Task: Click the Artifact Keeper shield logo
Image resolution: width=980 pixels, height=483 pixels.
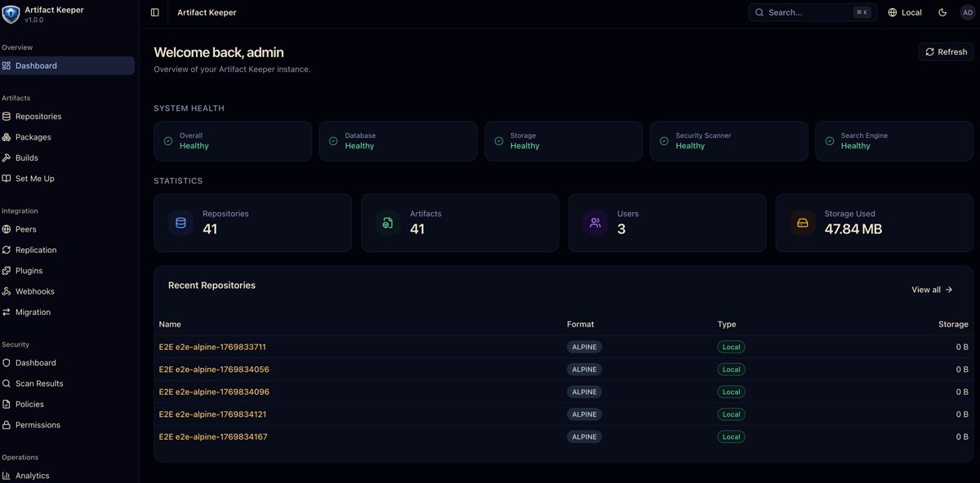Action: coord(11,13)
